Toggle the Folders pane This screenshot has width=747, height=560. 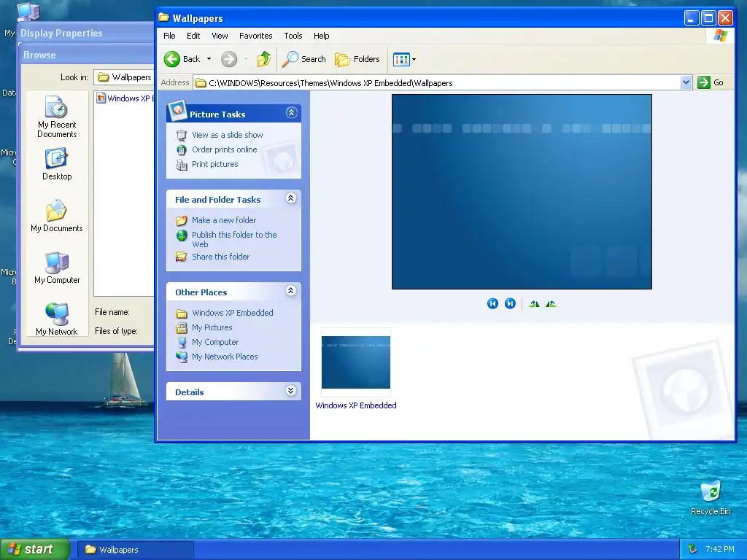coord(357,59)
